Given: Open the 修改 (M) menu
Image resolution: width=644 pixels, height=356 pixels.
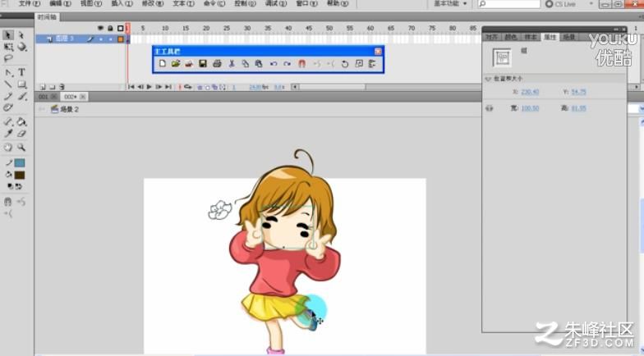Looking at the screenshot, I should (153, 3).
